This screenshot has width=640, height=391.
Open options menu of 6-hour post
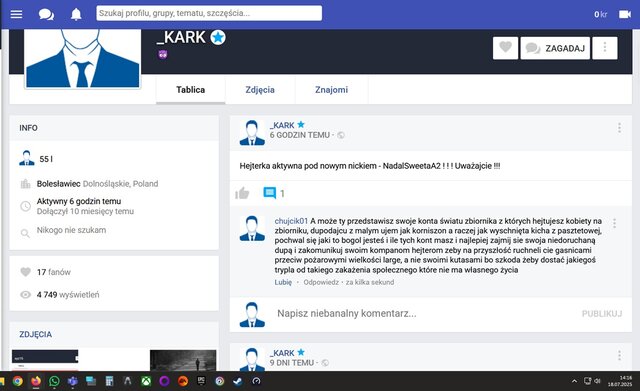pyautogui.click(x=619, y=128)
